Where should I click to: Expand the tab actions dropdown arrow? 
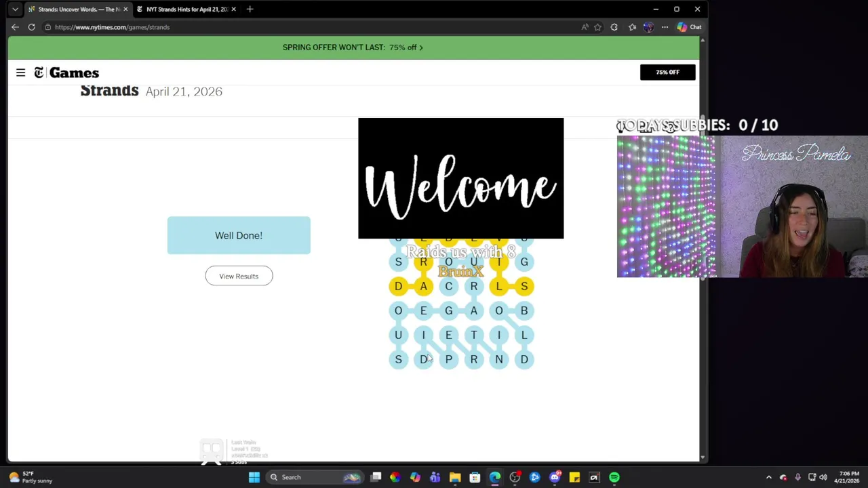(x=15, y=9)
